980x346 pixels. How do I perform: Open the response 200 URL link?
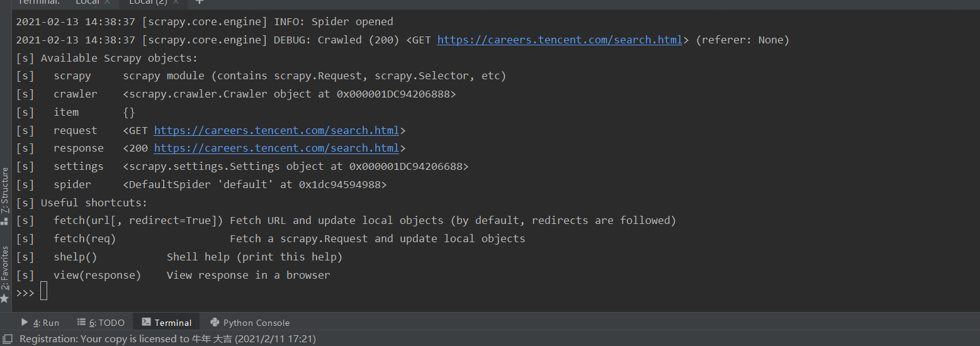click(x=276, y=148)
